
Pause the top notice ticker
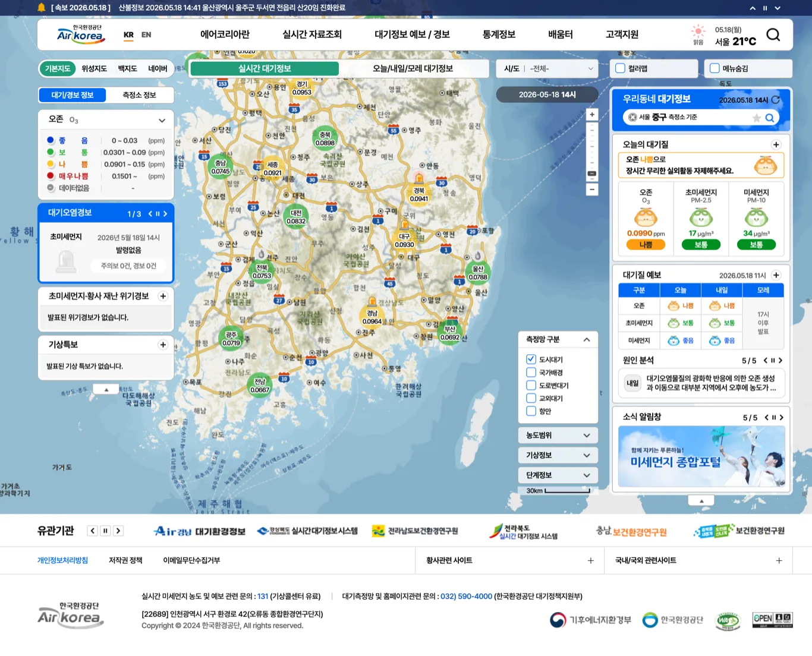[765, 8]
